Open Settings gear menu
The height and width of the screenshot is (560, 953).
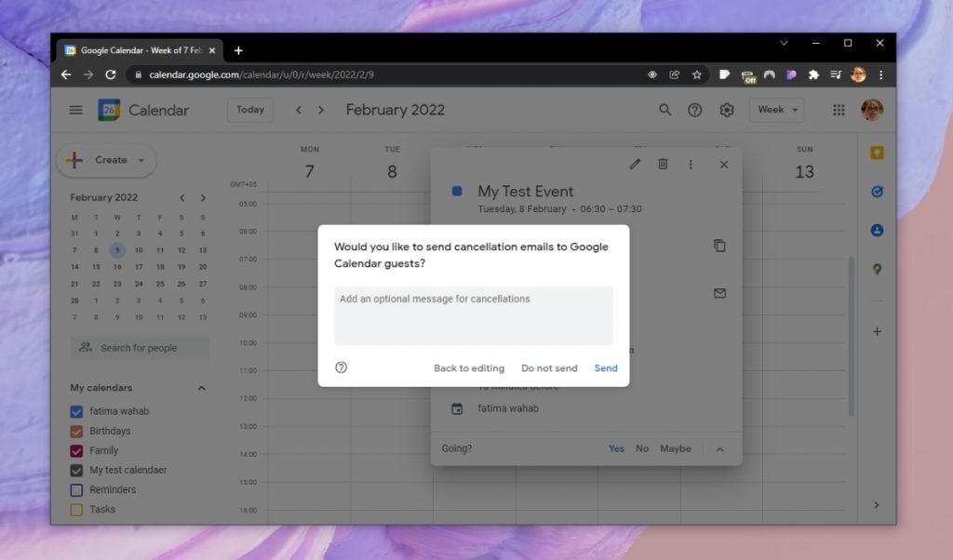[x=726, y=110]
